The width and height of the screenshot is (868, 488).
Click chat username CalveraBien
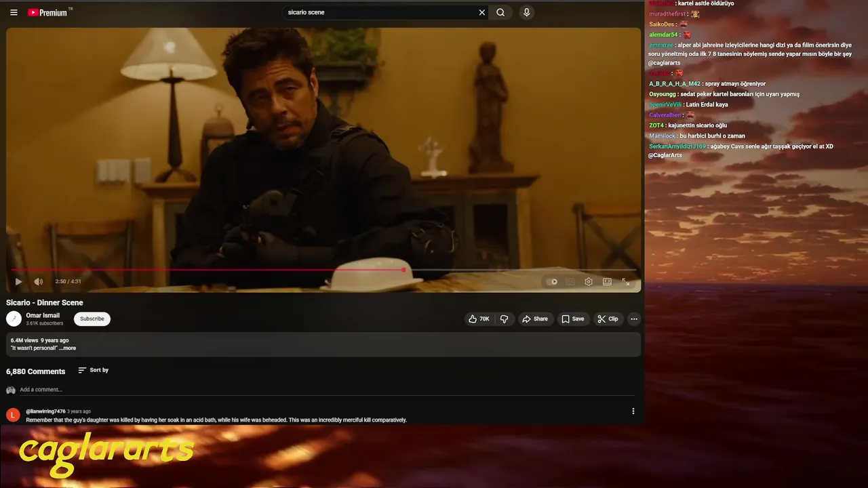point(665,115)
